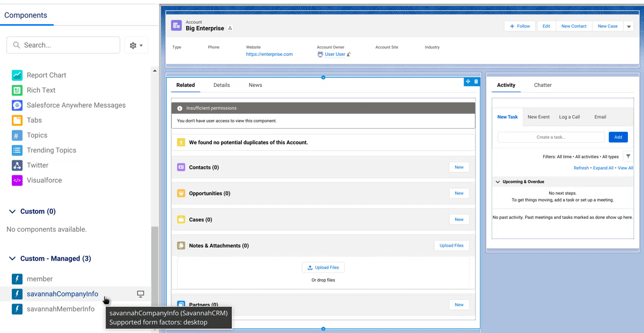The height and width of the screenshot is (333, 644).
Task: Click the Account record icon
Action: pos(176,26)
